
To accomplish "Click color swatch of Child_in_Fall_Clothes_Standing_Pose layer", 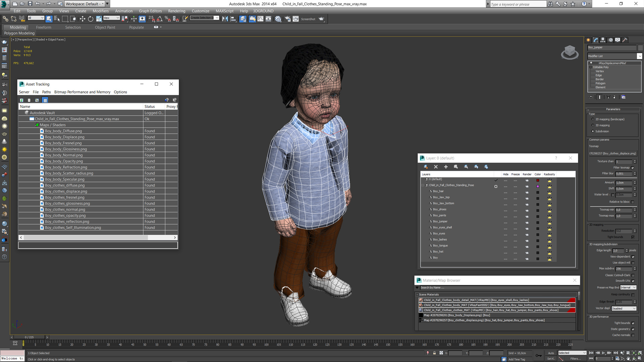I will (x=538, y=186).
